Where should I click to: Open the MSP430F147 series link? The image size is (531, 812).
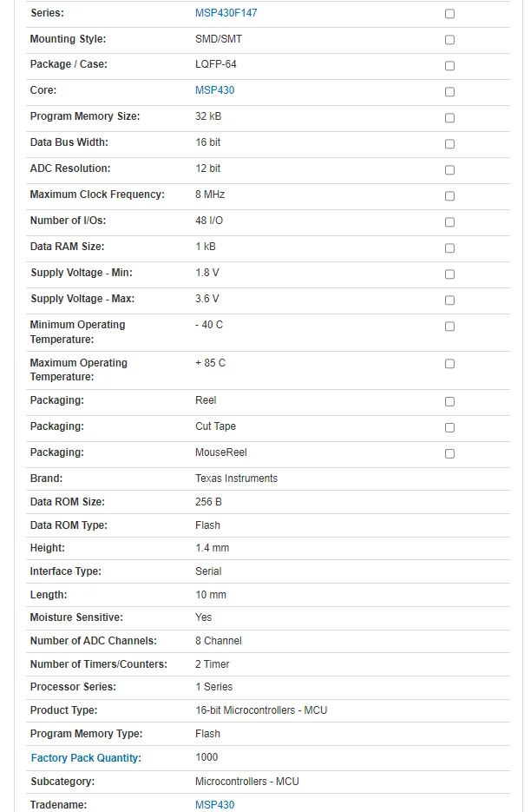click(226, 13)
